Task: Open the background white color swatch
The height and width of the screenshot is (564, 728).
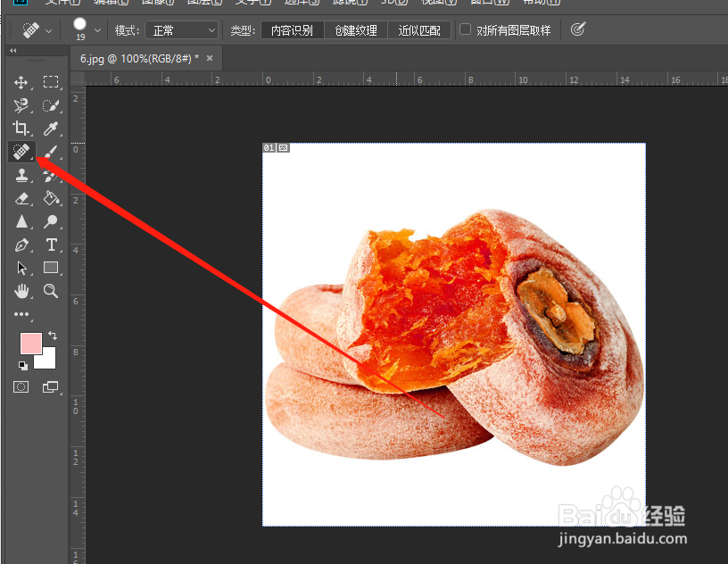Action: click(48, 361)
